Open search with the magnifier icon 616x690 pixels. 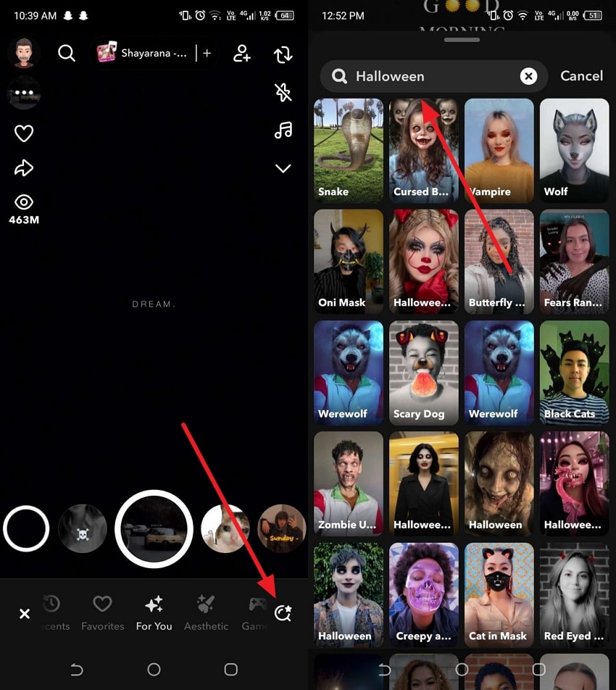pyautogui.click(x=67, y=53)
